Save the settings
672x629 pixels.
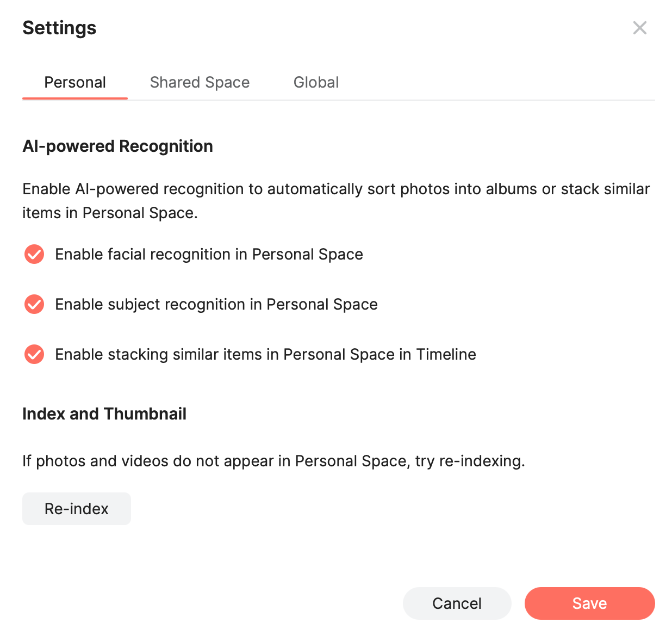[589, 603]
